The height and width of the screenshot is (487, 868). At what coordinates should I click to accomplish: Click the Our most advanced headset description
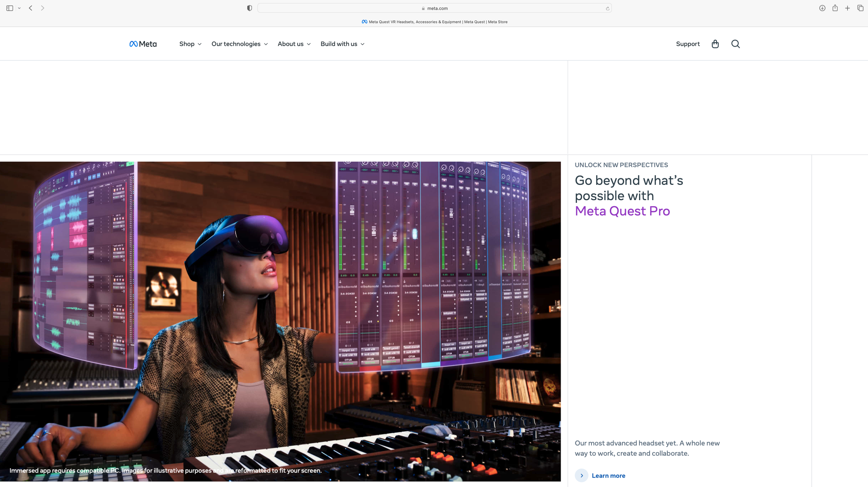coord(647,448)
